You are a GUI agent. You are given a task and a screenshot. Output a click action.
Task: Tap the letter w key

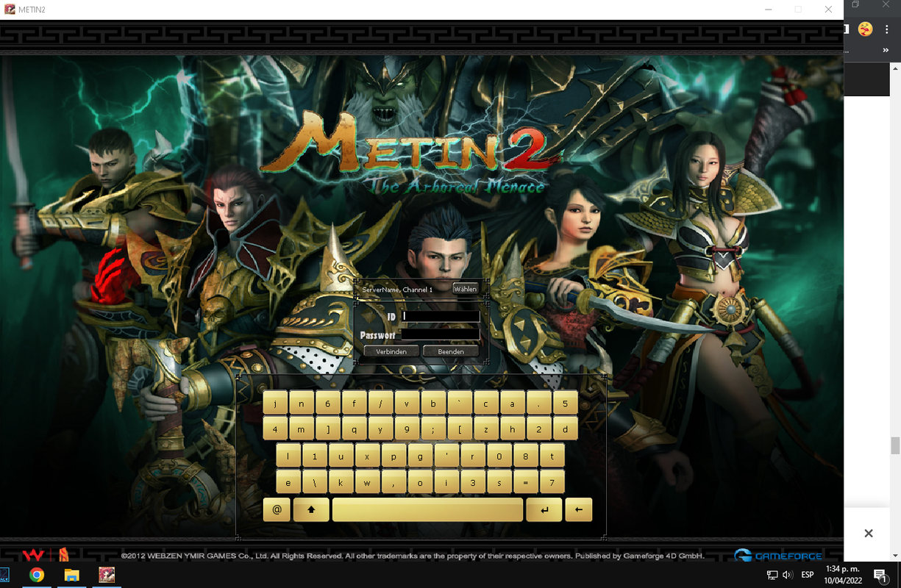click(x=367, y=482)
